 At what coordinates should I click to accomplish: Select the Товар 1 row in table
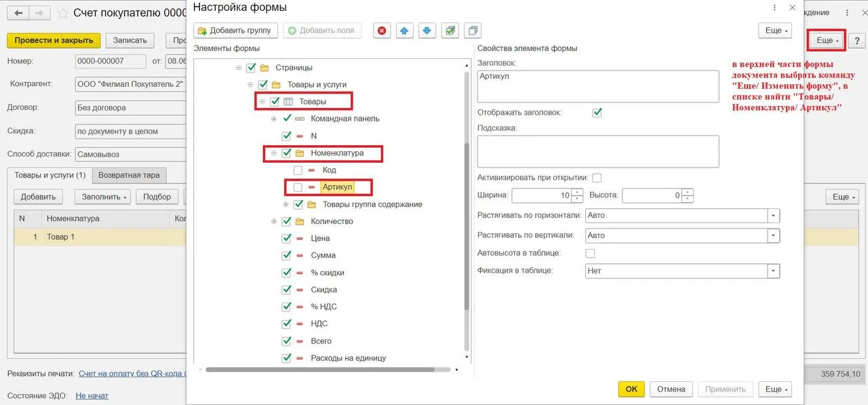(100, 237)
